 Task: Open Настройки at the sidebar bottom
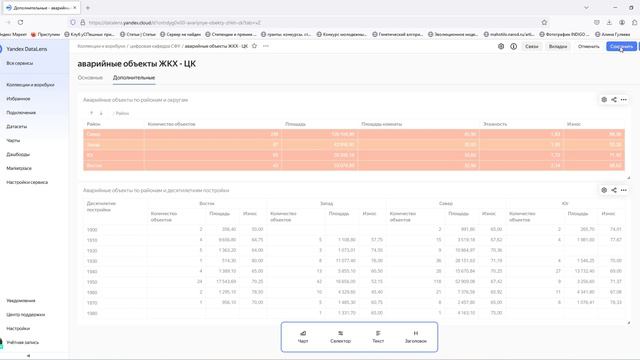(18, 329)
